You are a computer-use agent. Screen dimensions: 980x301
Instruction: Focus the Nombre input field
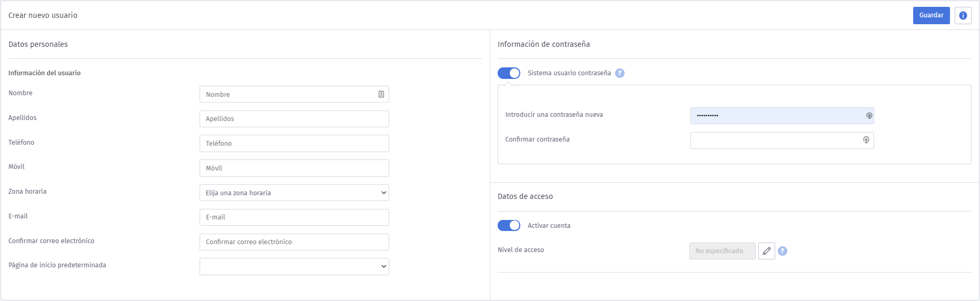tap(294, 94)
